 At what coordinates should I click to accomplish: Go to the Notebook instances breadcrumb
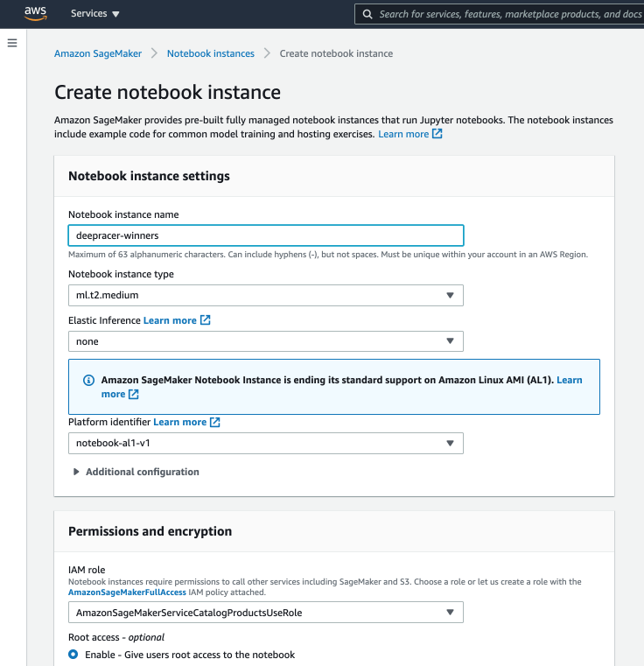click(x=210, y=53)
